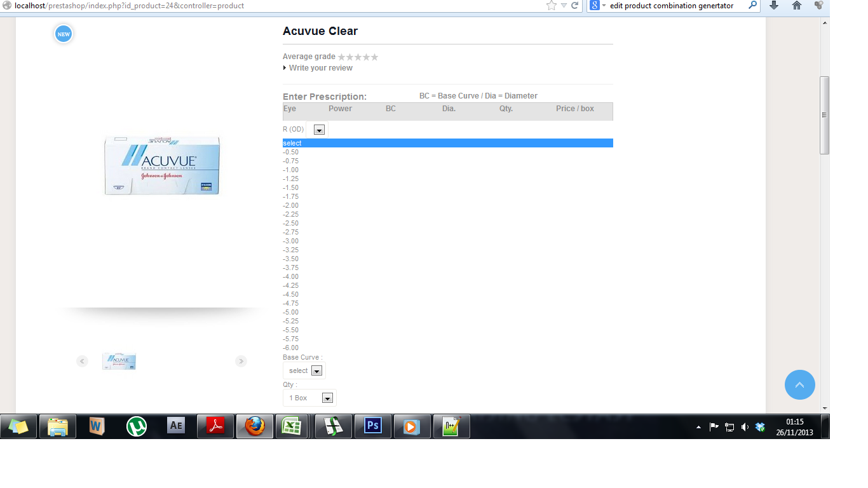
Task: Choose the highlighted 'select' option in list
Action: (x=448, y=143)
